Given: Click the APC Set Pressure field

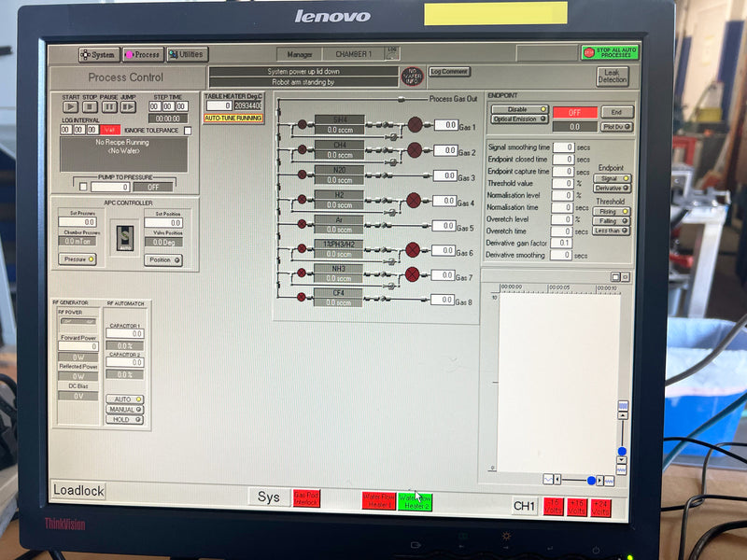Looking at the screenshot, I should pos(78,222).
